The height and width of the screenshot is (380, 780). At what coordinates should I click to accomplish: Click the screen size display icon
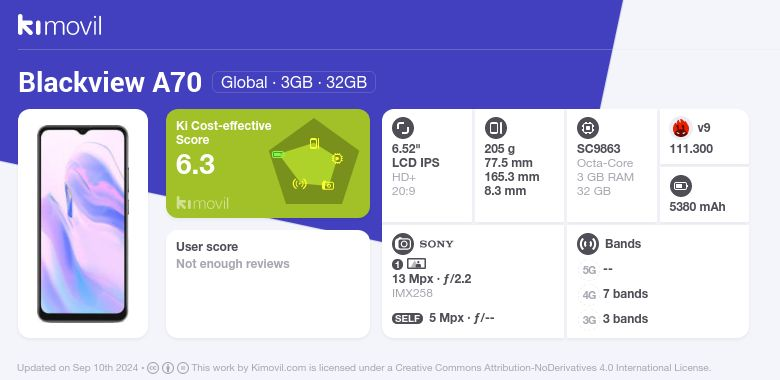pyautogui.click(x=402, y=128)
